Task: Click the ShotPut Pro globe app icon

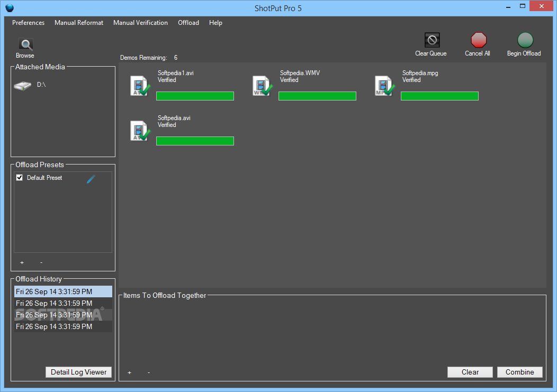Action: 10,8
